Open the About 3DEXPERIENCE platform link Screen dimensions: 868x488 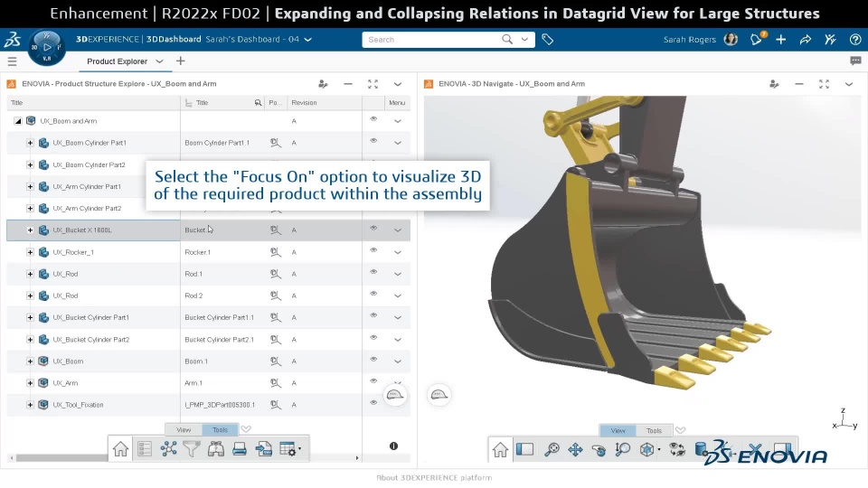[x=434, y=477]
